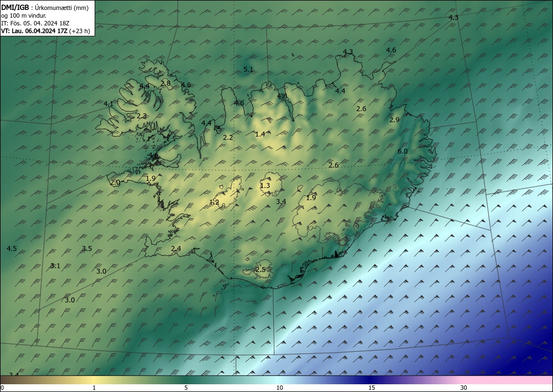553x392 pixels.
Task: Click the 1.3 value on the glacier
Action: click(x=265, y=185)
